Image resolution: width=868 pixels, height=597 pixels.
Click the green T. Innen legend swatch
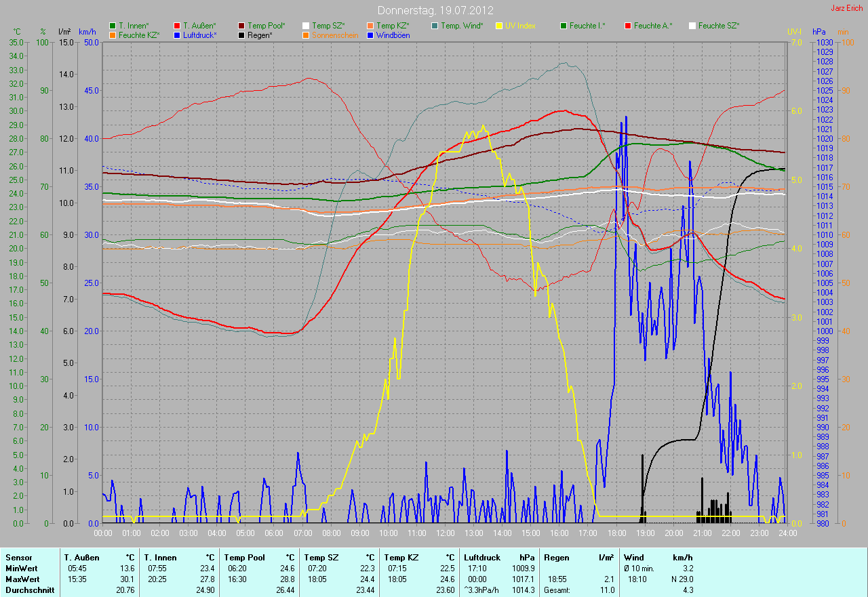click(113, 26)
